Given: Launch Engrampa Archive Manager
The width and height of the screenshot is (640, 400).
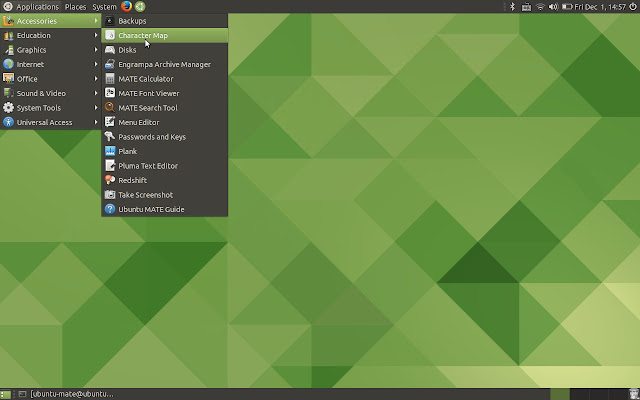Looking at the screenshot, I should click(x=164, y=64).
